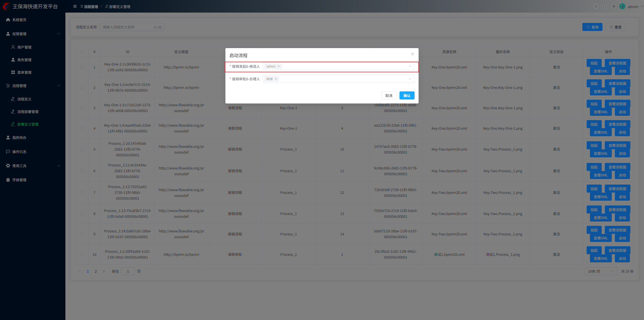The height and width of the screenshot is (320, 644).
Task: Check the select-all header checkbox
Action: pos(82,52)
